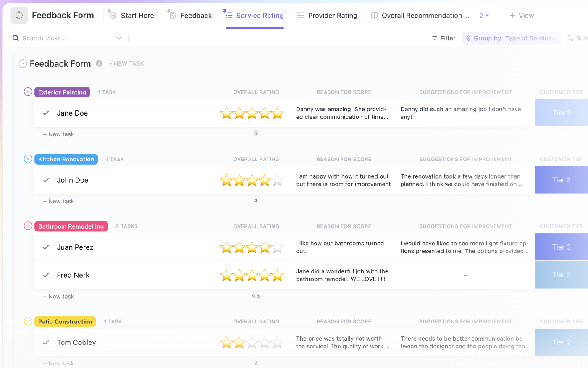This screenshot has height=368, width=588.
Task: Open the Juan Perez task
Action: point(75,247)
